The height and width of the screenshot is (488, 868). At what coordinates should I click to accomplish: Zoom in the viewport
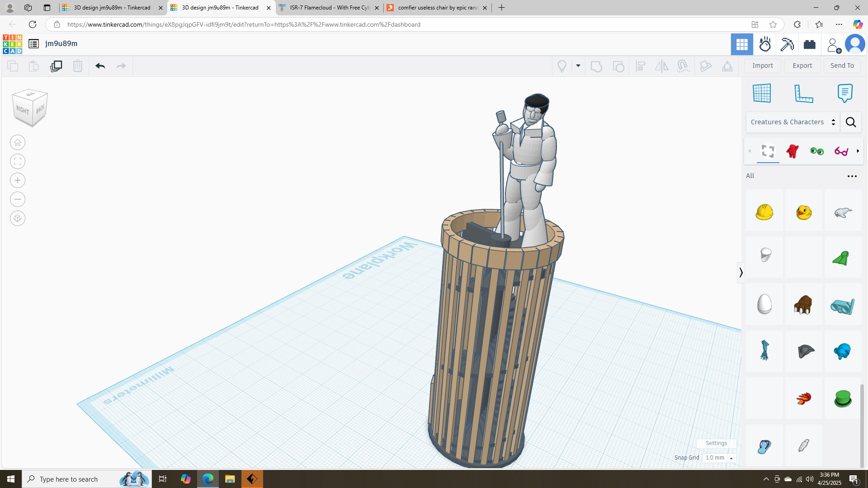(18, 180)
